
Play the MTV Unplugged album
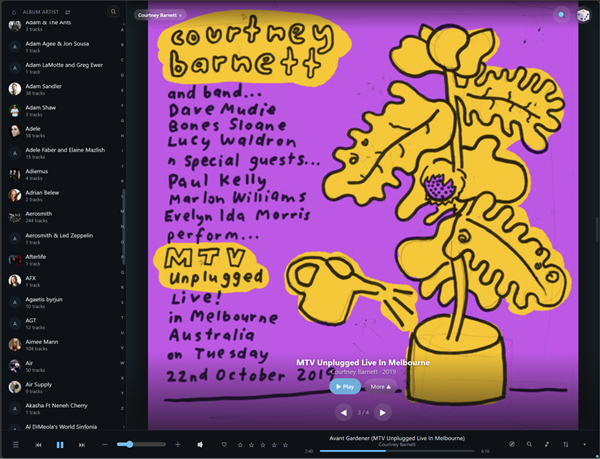345,387
